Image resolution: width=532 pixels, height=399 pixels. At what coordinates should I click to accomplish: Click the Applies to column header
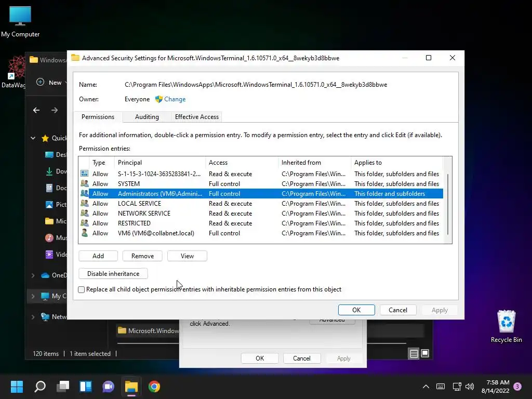[397, 163]
